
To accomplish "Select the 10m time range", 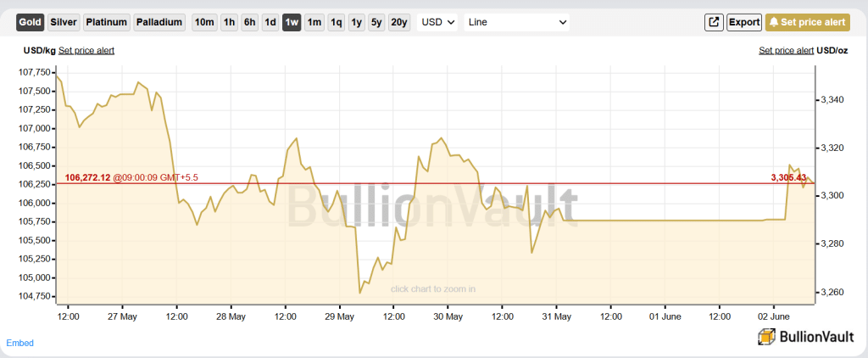I will 204,22.
